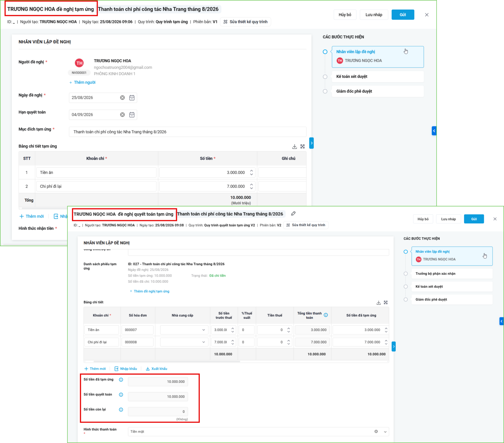
Task: Click Thêm đề nghị tạm ứng link
Action: pyautogui.click(x=150, y=291)
